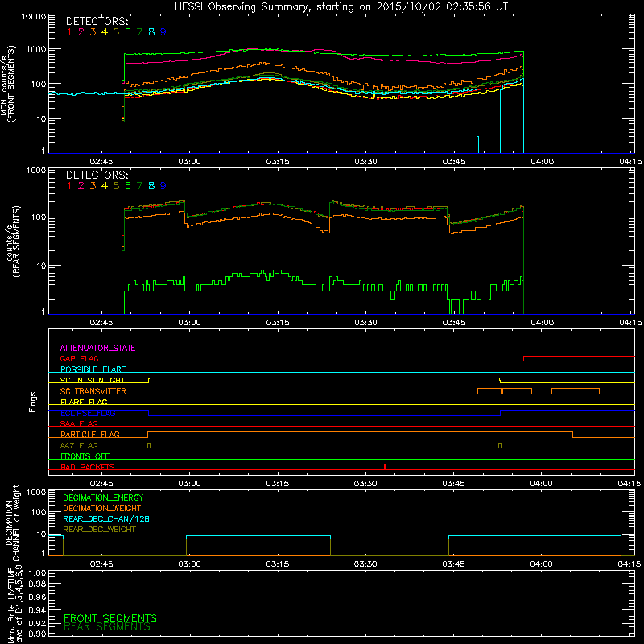This screenshot has height=644, width=644.
Task: Click the ECLIPSE_FLAG label
Action: tap(88, 413)
